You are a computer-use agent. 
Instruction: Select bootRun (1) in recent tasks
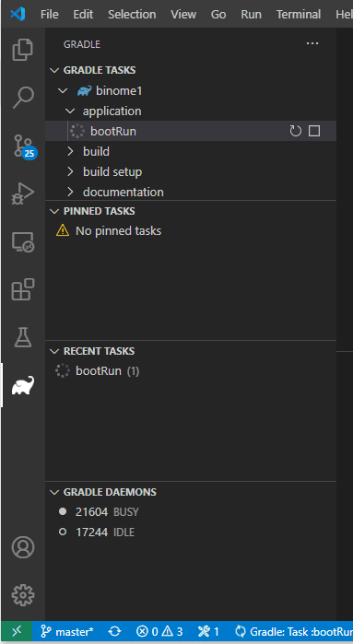tap(191, 371)
